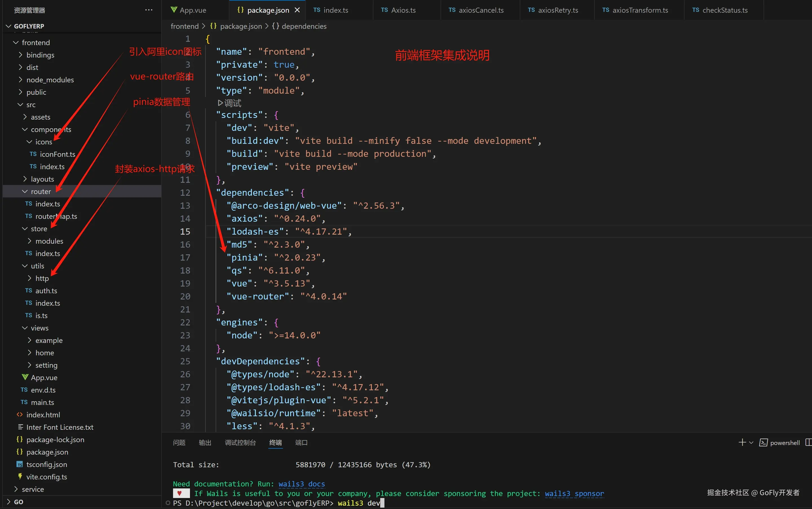The width and height of the screenshot is (812, 509).
Task: Click the new terminal plus icon
Action: tap(742, 442)
